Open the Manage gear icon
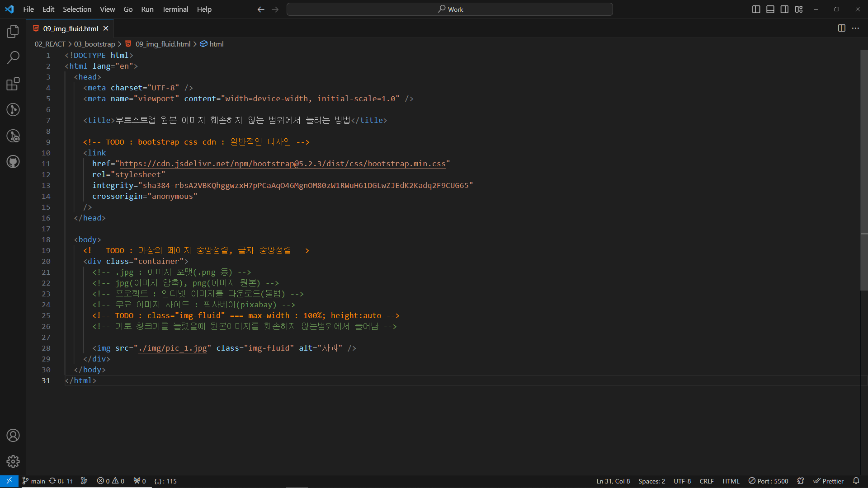The height and width of the screenshot is (488, 868). click(x=13, y=461)
